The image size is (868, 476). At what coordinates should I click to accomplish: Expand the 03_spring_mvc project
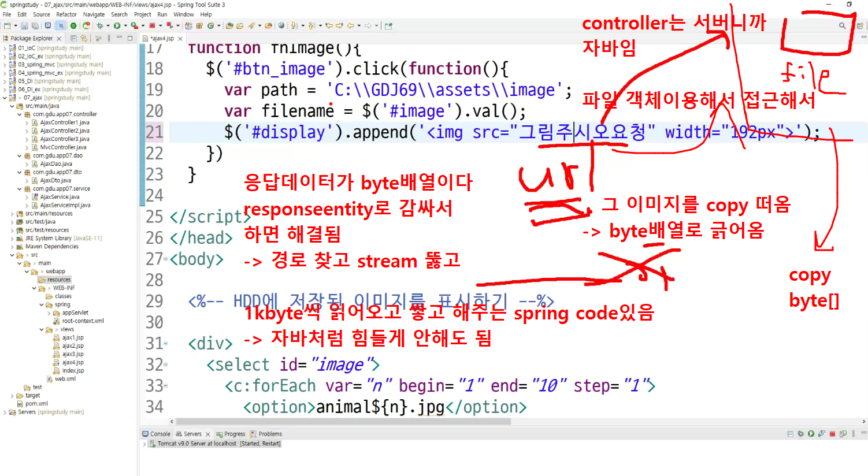pyautogui.click(x=5, y=65)
